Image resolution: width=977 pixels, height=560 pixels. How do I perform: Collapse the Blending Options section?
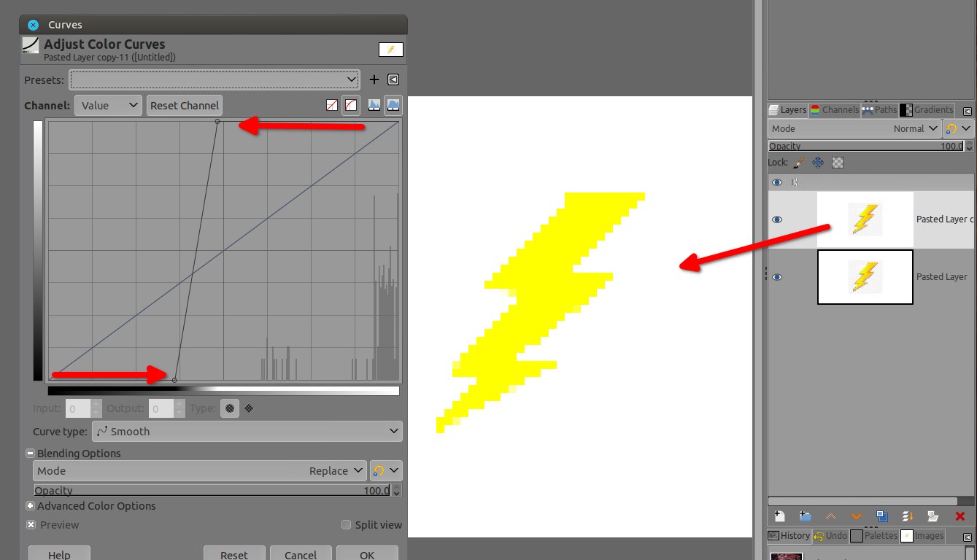coord(31,454)
